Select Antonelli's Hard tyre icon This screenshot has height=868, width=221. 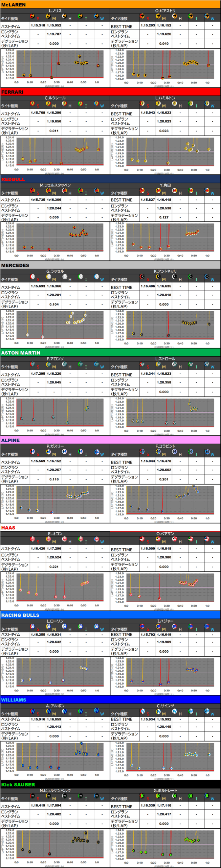pyautogui.click(x=174, y=277)
